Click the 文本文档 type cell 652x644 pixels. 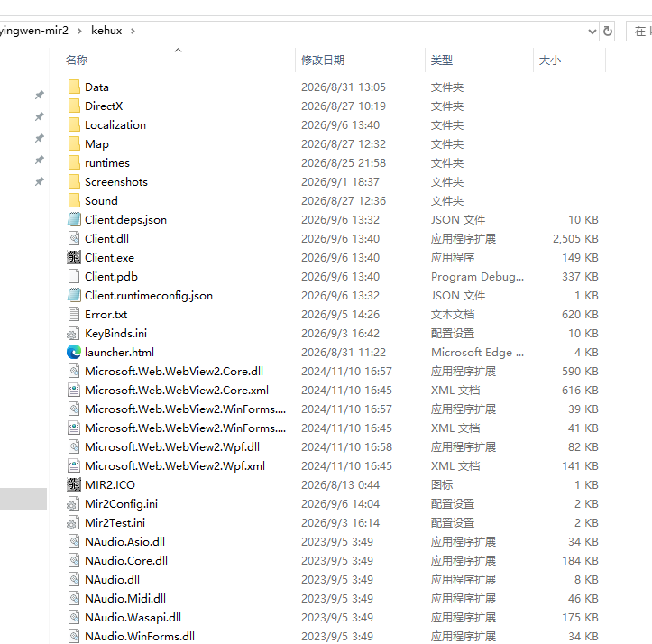[x=453, y=314]
